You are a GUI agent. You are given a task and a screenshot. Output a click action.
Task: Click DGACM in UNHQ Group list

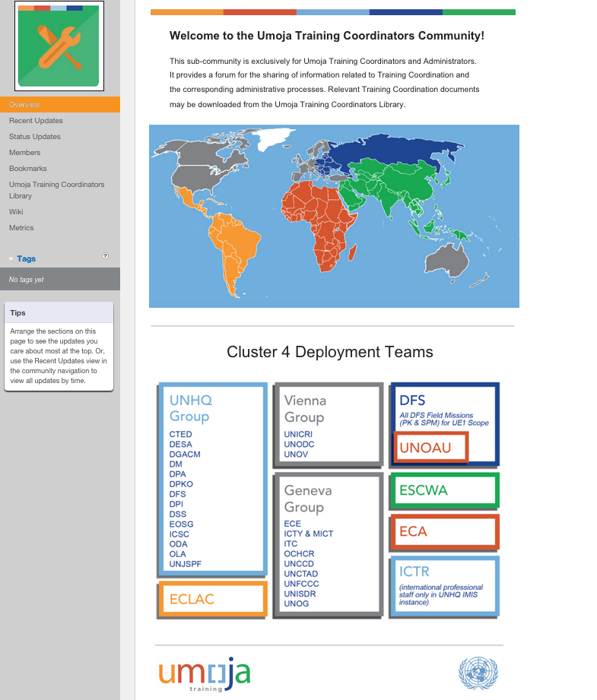pos(185,455)
